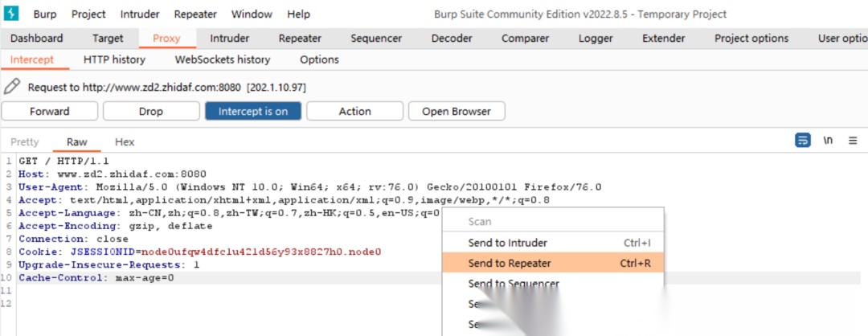Click the Connection: close line
Screen dimensions: 868x336
click(x=73, y=239)
